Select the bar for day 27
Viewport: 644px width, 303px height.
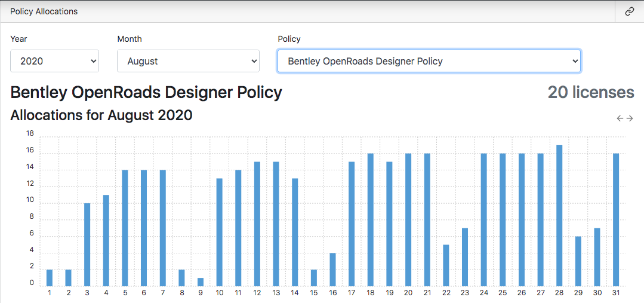[x=541, y=220]
